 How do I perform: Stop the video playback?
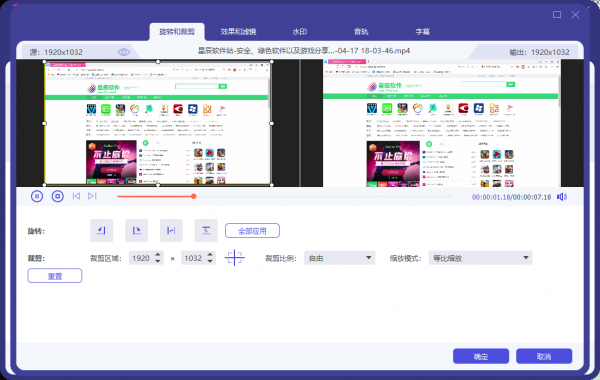tap(57, 196)
